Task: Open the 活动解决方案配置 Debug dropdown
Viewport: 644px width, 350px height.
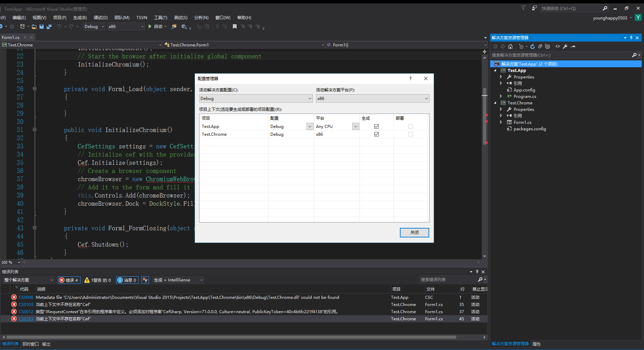Action: point(309,98)
